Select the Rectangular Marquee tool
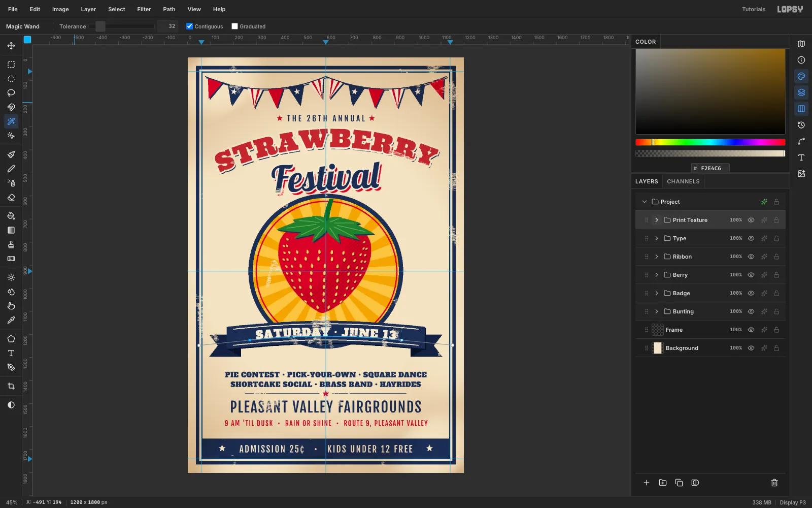 click(11, 65)
